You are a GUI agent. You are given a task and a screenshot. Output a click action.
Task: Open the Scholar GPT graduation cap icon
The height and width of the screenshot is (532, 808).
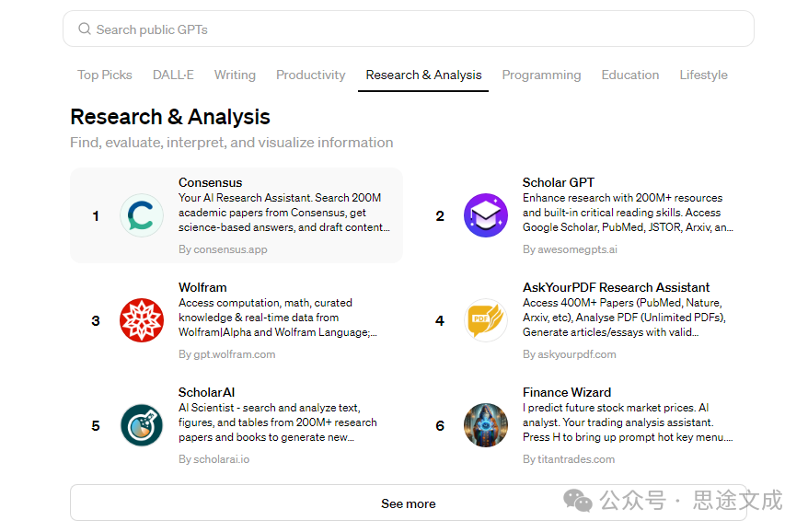coord(486,216)
